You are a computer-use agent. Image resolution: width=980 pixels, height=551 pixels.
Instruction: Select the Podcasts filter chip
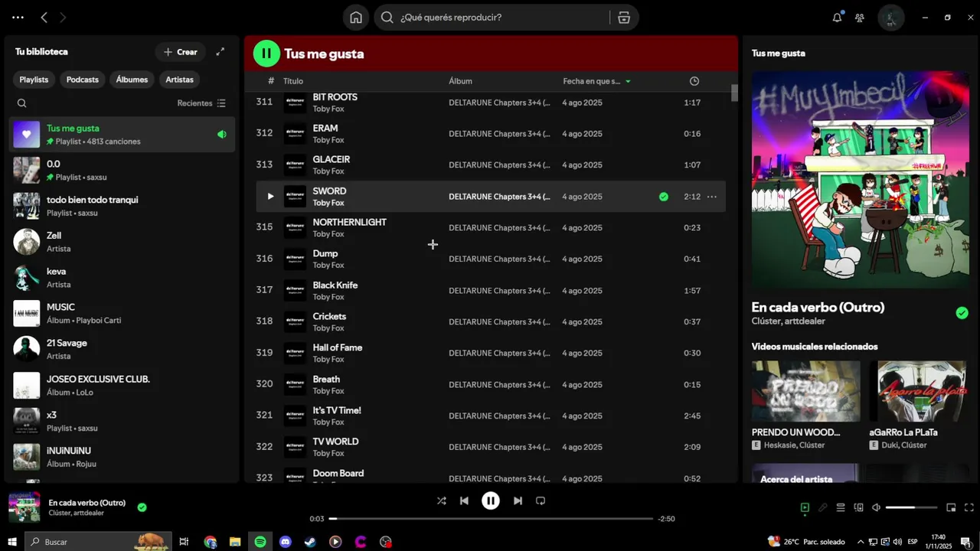[x=82, y=80]
